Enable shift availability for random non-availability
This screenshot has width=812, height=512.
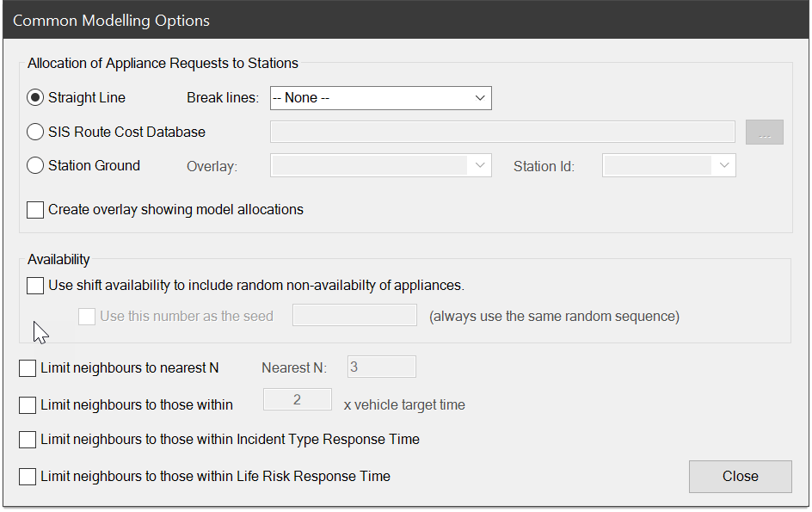[x=34, y=285]
